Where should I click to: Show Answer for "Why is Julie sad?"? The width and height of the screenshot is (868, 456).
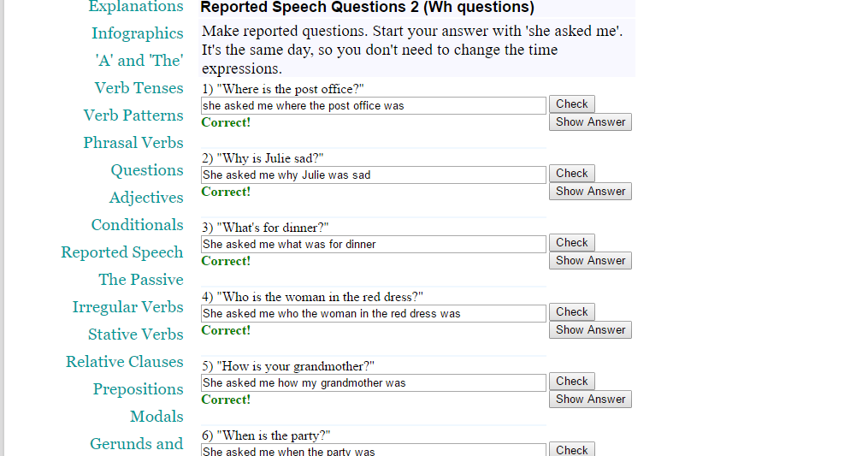click(x=590, y=192)
